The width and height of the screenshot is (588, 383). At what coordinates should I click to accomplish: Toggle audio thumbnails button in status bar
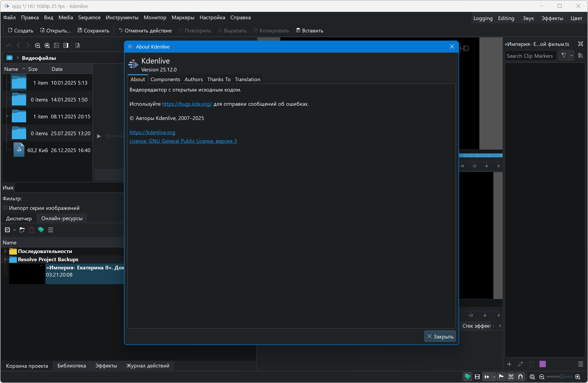click(487, 377)
